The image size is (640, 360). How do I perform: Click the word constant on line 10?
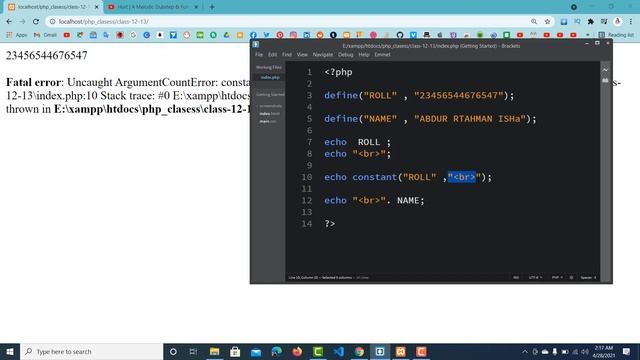[375, 177]
